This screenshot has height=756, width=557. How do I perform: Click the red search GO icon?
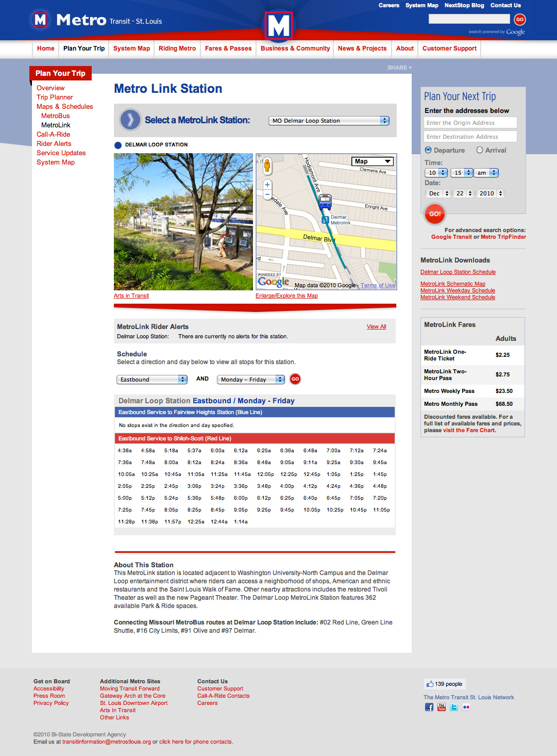[x=519, y=20]
